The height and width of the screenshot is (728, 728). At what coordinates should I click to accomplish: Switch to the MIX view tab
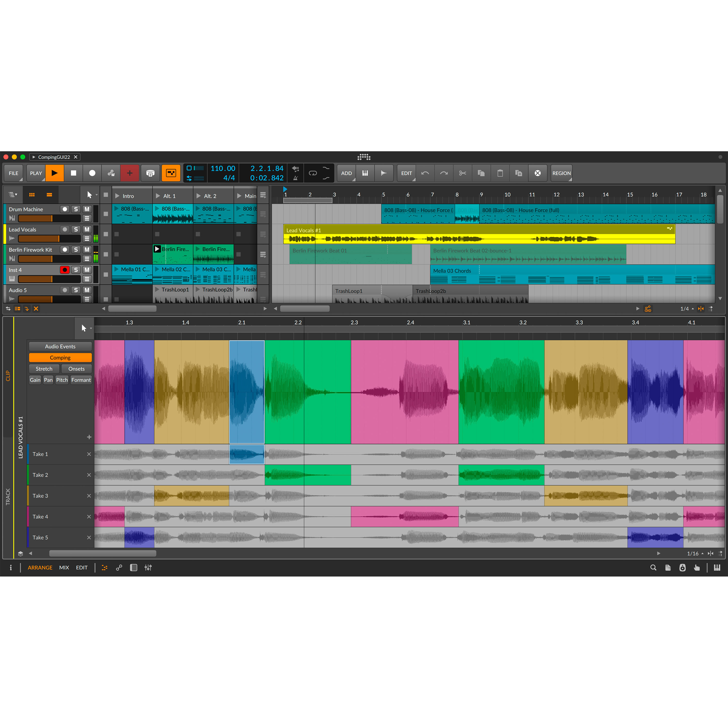coord(64,568)
